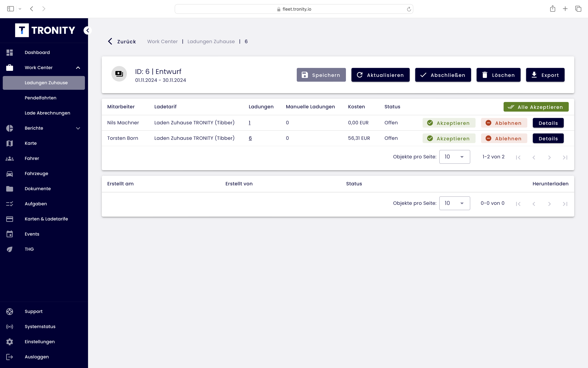Click Ablehnen for Nils Machner
588x368 pixels.
pos(504,123)
